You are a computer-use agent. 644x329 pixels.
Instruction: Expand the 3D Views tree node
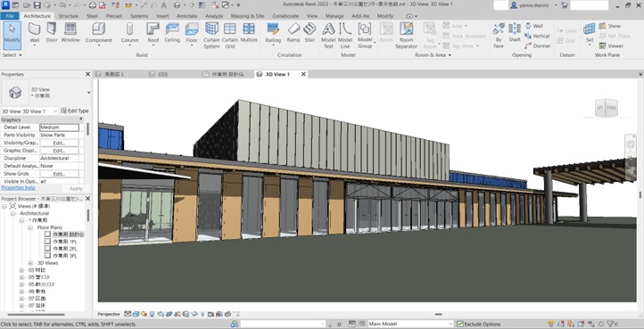click(30, 263)
